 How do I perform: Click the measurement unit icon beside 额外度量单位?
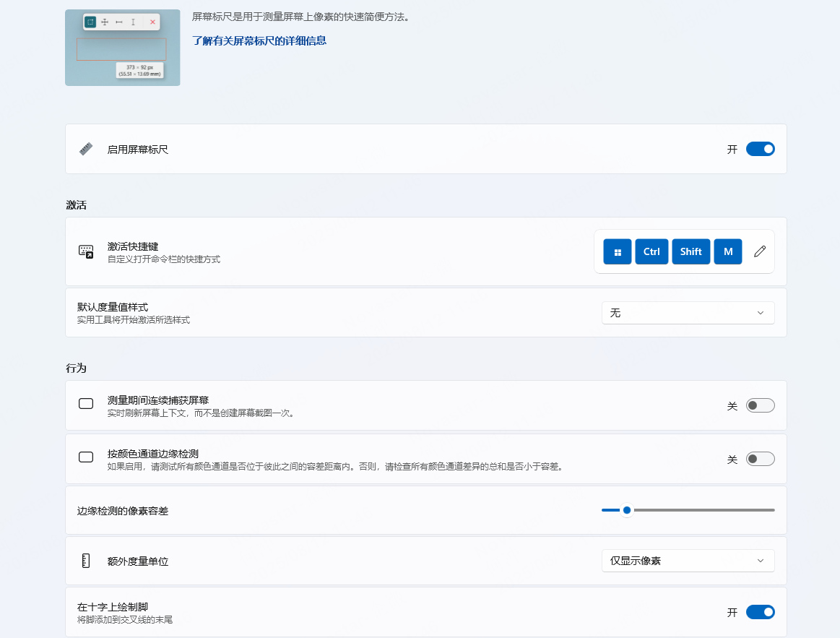86,560
